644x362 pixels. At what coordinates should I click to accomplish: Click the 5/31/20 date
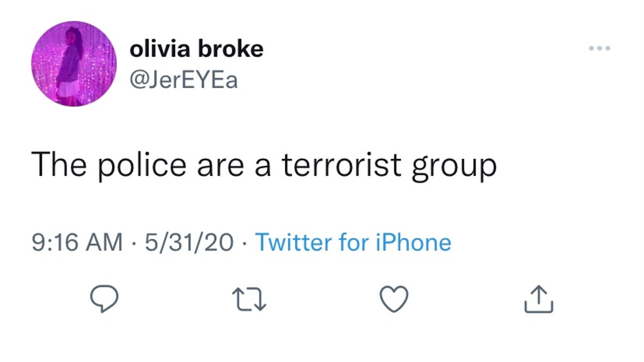pyautogui.click(x=187, y=242)
